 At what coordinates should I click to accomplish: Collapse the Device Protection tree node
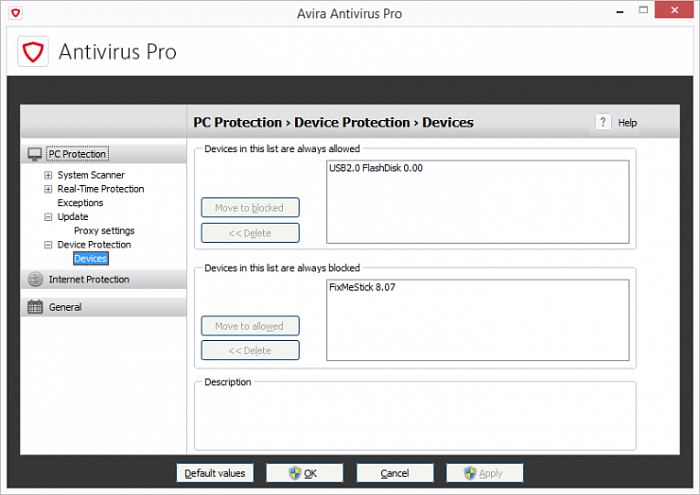(48, 245)
